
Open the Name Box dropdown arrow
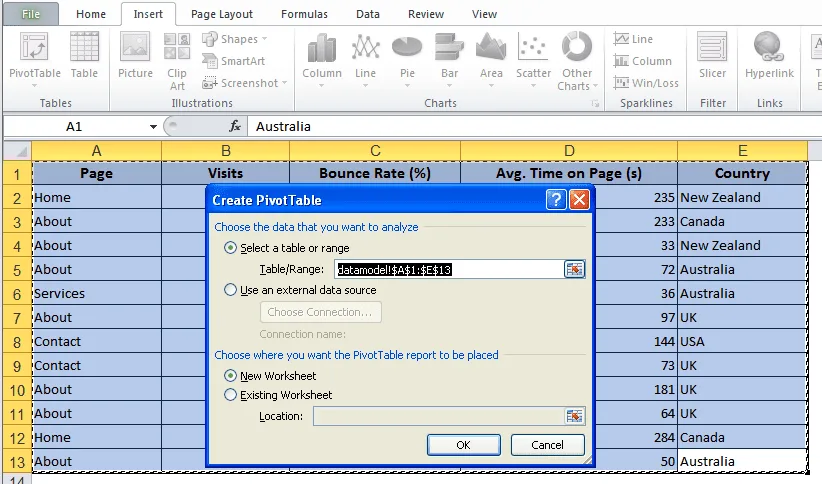[153, 126]
